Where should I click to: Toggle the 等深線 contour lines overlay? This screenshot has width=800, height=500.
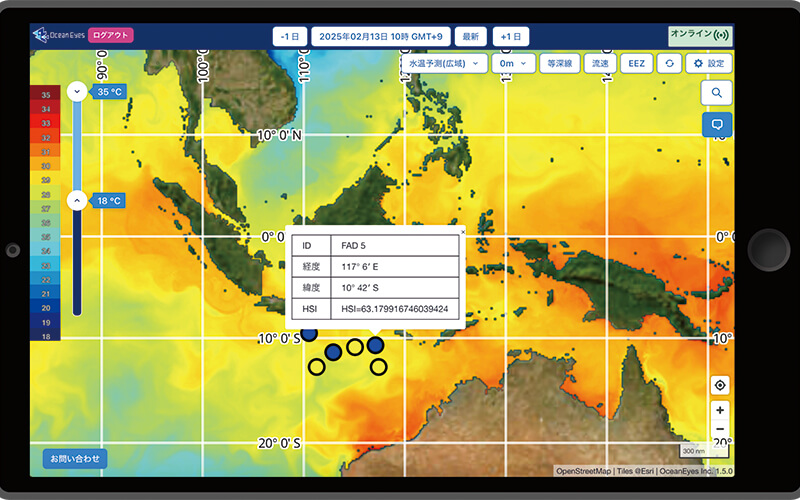(x=560, y=64)
